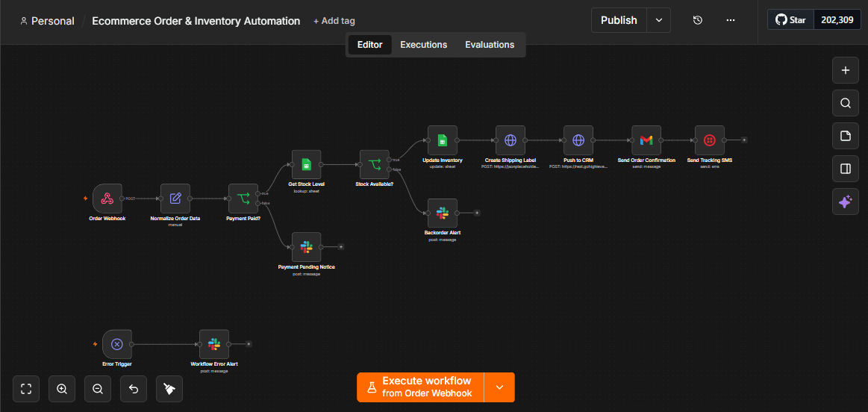
Task: Add node after Backorder Alert output
Action: [477, 213]
